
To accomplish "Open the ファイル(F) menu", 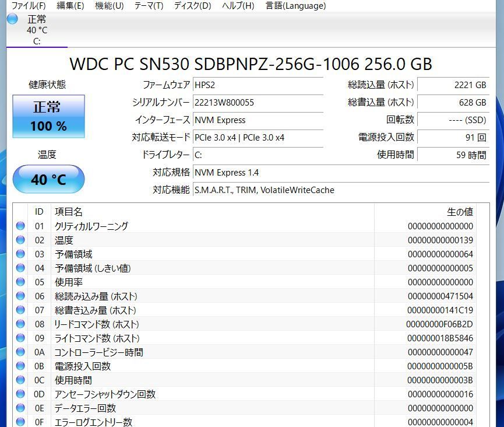I will (x=29, y=5).
